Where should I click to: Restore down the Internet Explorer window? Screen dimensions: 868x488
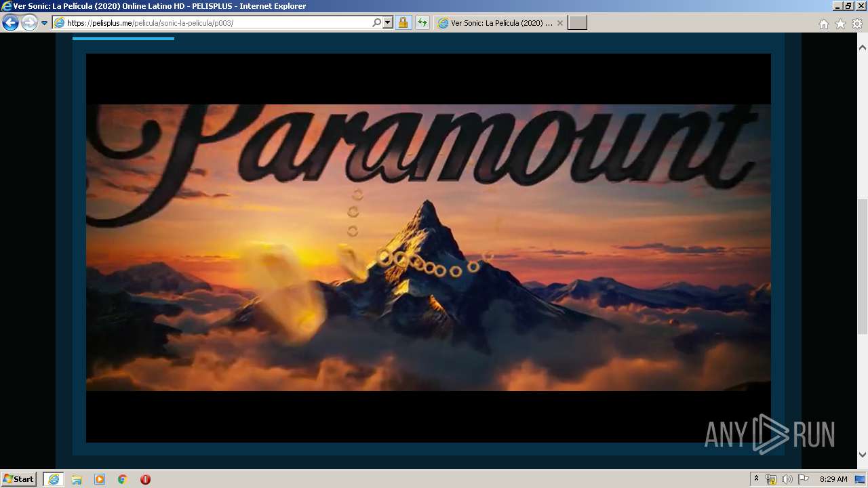click(x=848, y=5)
